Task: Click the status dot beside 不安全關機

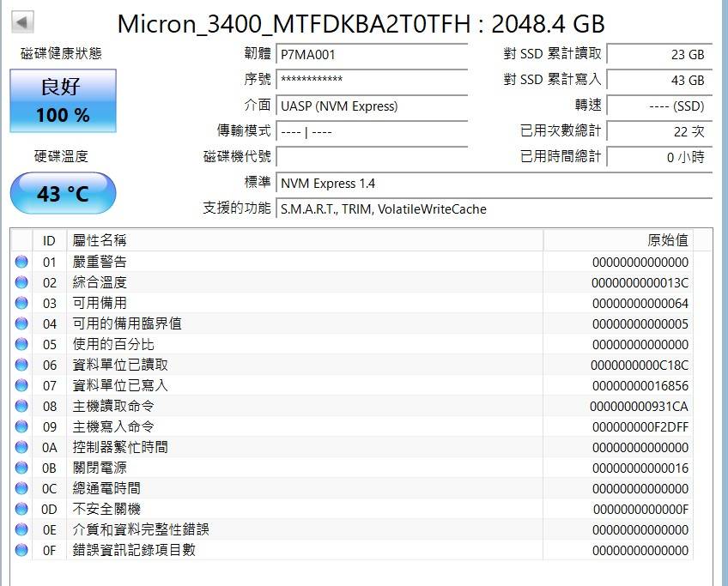Action: point(21,509)
